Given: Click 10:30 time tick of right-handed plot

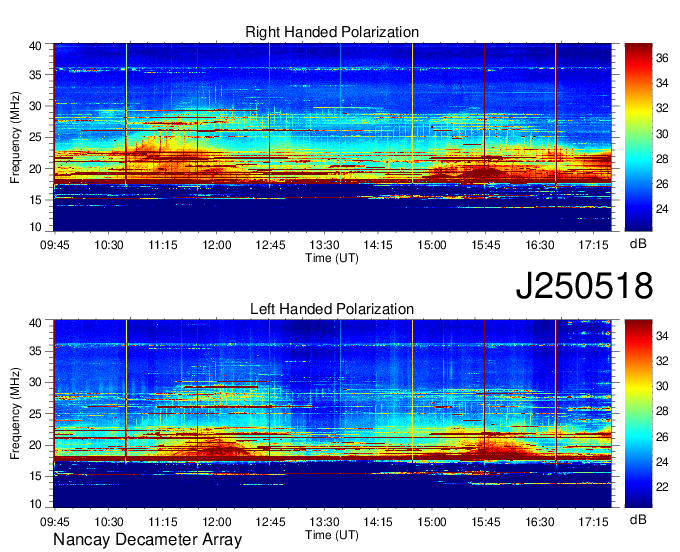Looking at the screenshot, I should (x=109, y=245).
